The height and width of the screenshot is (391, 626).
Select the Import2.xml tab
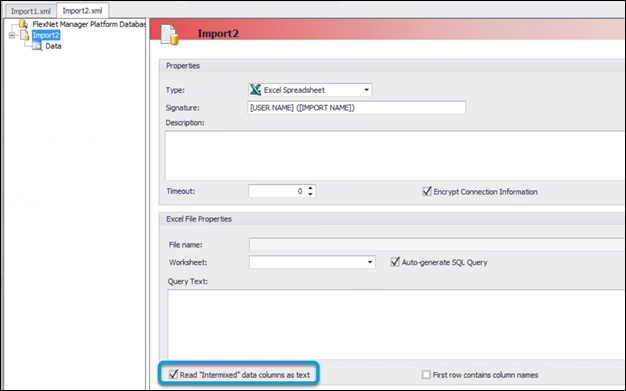82,10
